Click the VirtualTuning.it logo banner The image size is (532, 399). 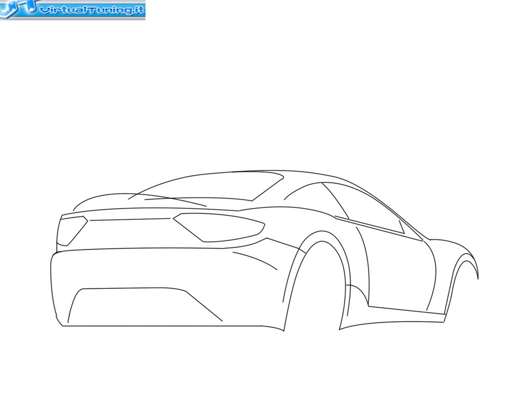point(73,10)
